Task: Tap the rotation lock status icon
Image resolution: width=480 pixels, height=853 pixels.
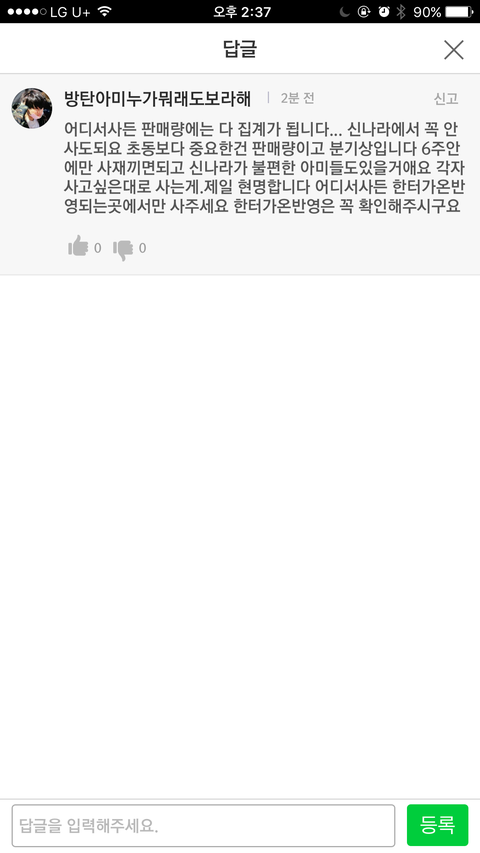Action: (x=364, y=11)
